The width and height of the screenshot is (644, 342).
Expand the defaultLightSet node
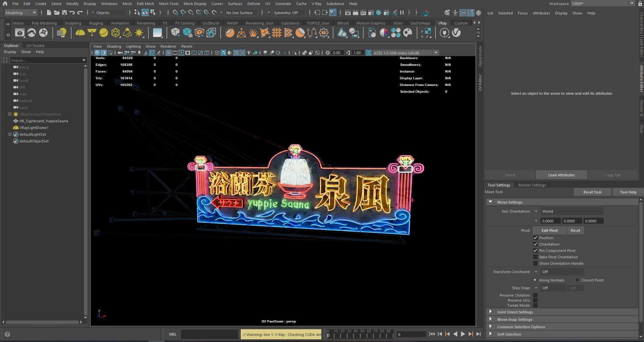point(10,134)
